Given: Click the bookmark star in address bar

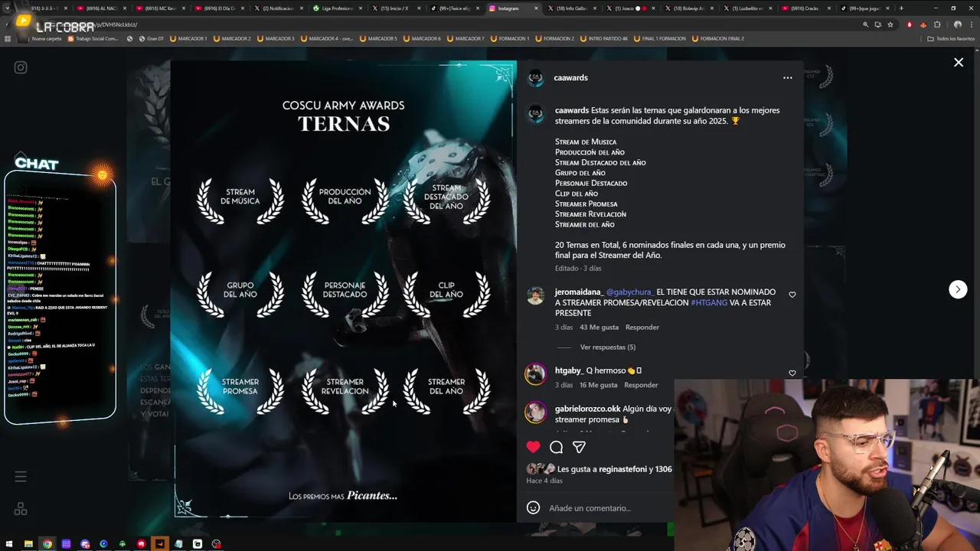Looking at the screenshot, I should [890, 24].
